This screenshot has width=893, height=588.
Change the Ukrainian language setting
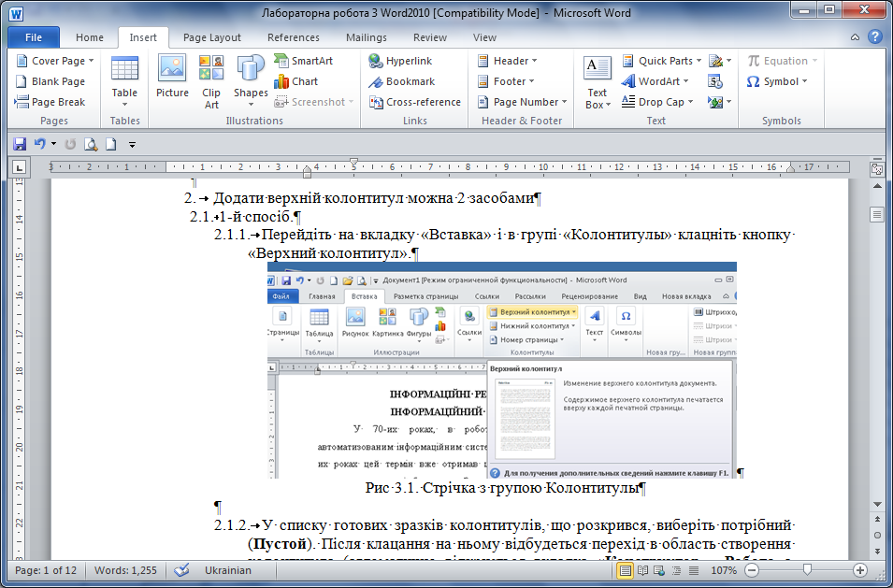228,570
